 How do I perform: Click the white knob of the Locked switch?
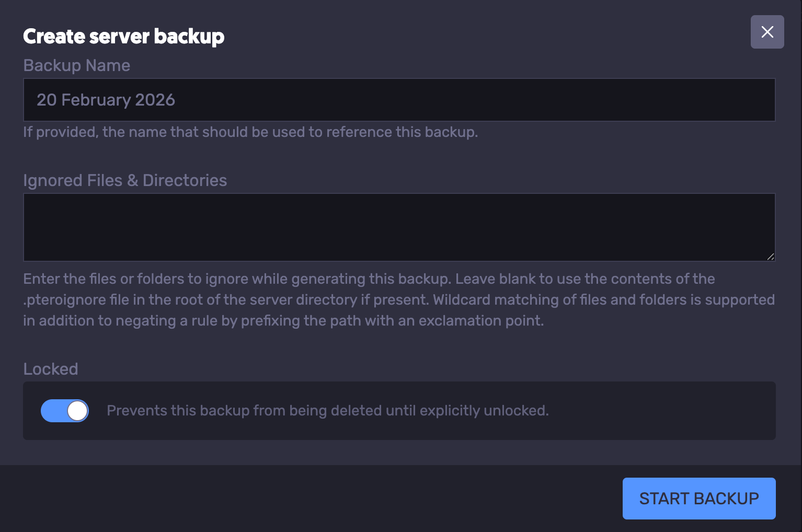(x=77, y=411)
